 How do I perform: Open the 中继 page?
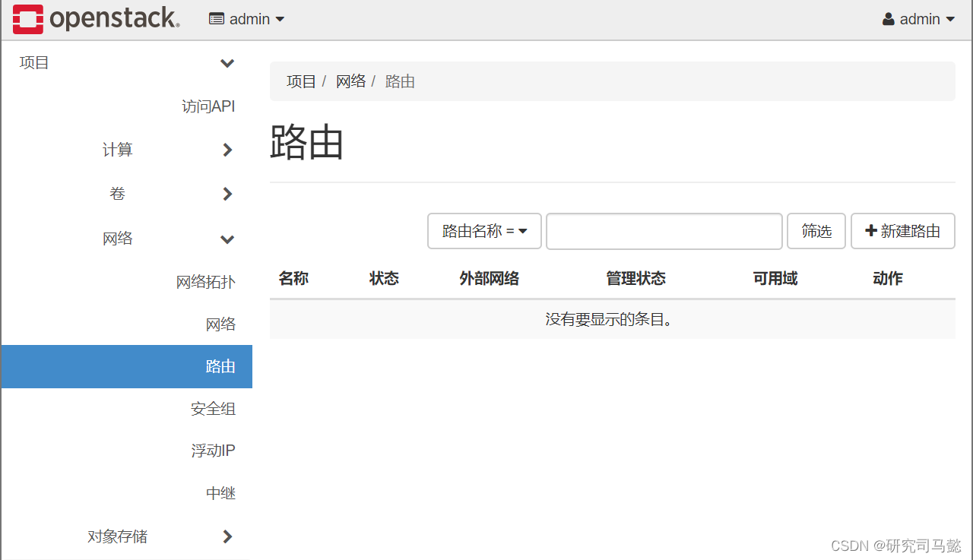220,493
